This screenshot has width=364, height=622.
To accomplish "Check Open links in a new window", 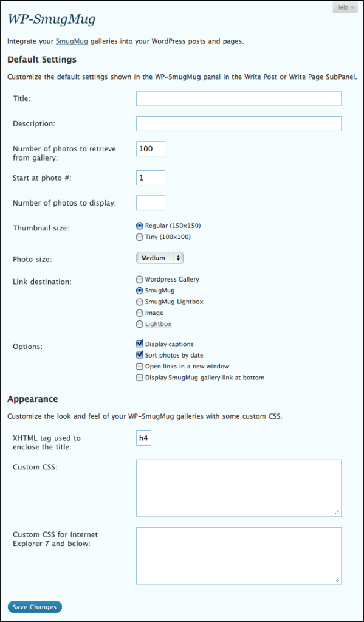I will pyautogui.click(x=139, y=366).
